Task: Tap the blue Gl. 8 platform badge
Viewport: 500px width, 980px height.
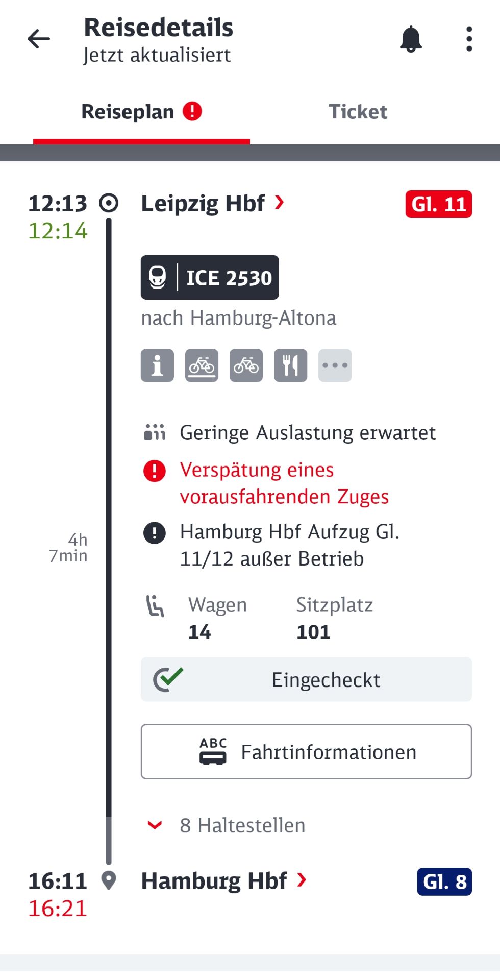Action: click(444, 881)
